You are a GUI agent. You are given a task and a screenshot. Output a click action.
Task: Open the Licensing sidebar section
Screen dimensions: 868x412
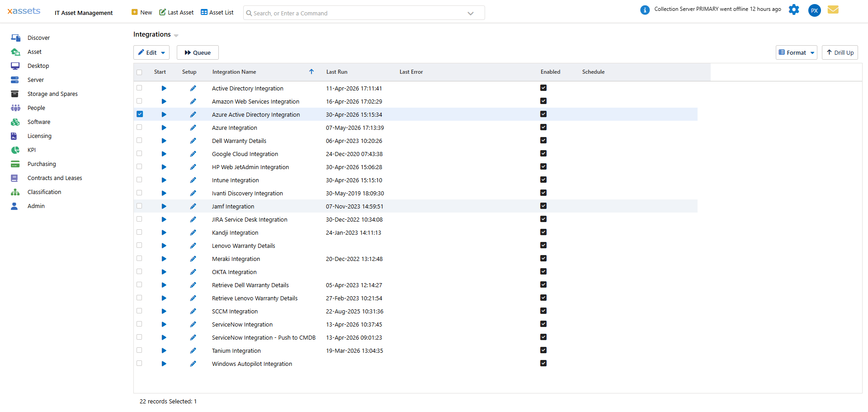pyautogui.click(x=39, y=136)
